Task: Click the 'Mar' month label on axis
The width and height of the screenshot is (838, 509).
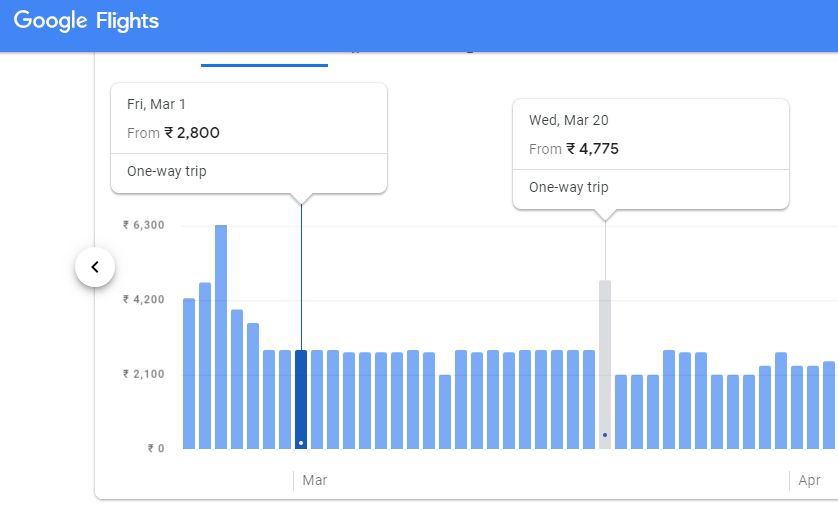Action: pyautogui.click(x=315, y=481)
